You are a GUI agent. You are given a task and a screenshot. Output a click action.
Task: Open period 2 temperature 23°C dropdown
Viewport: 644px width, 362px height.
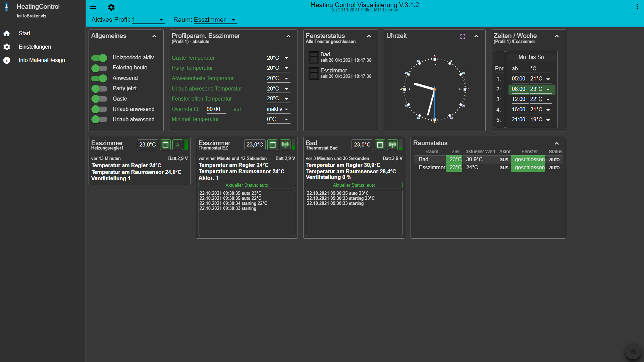pos(541,89)
